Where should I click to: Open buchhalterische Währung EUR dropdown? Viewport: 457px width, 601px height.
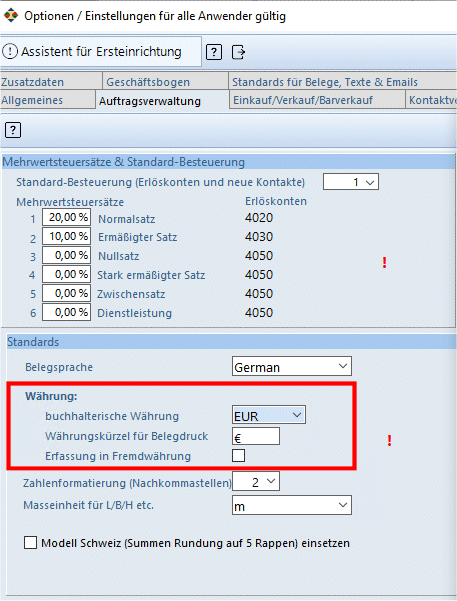(x=269, y=415)
